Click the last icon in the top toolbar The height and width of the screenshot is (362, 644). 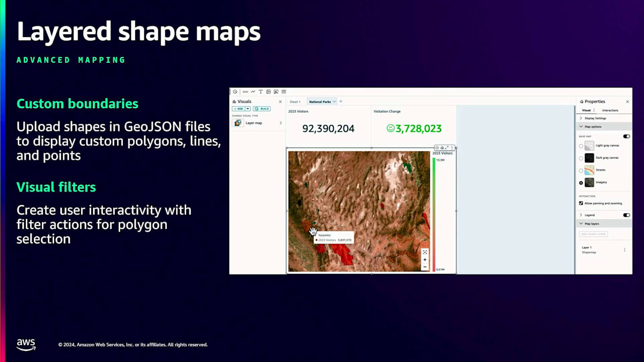[284, 92]
